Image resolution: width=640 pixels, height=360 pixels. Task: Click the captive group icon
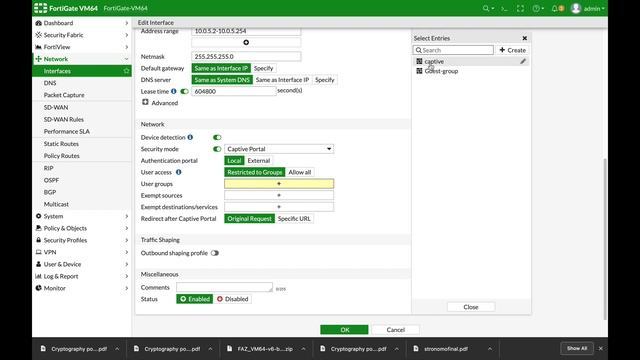(419, 61)
